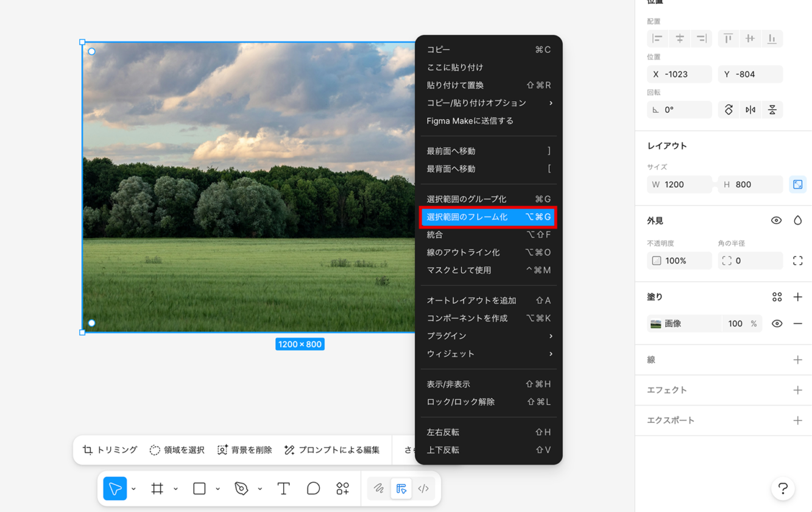This screenshot has width=812, height=512.
Task: Switch to Dev Mode toggle in toolbar
Action: (423, 488)
